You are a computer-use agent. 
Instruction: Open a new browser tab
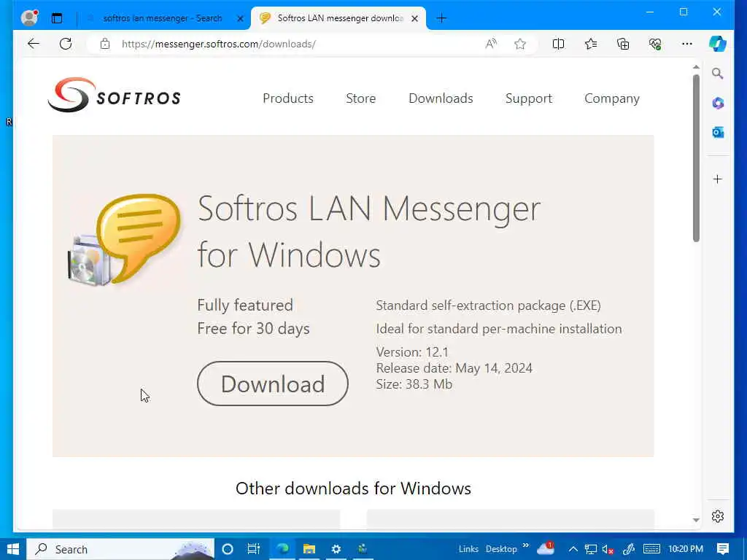coord(441,18)
